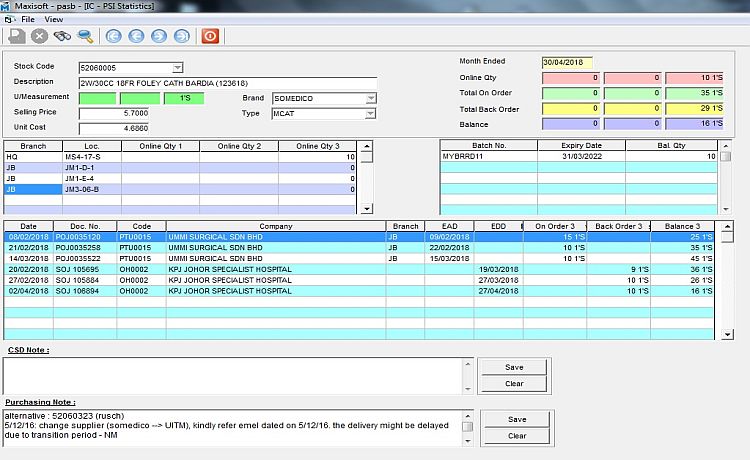Go to next record arrow icon
The height and width of the screenshot is (460, 750).
pos(158,36)
